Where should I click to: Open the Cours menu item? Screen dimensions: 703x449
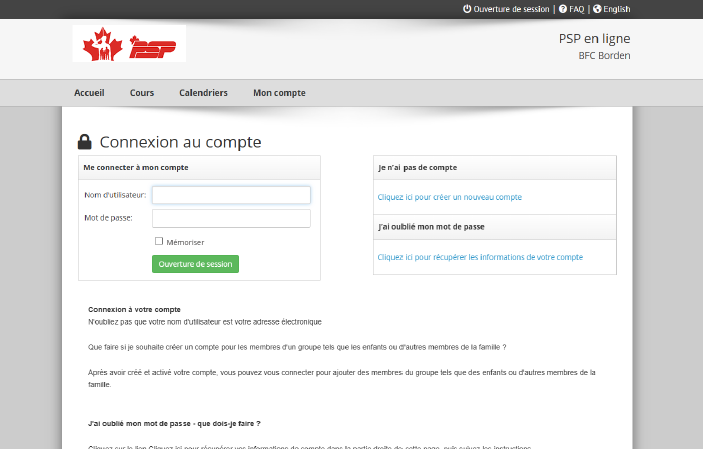(142, 93)
